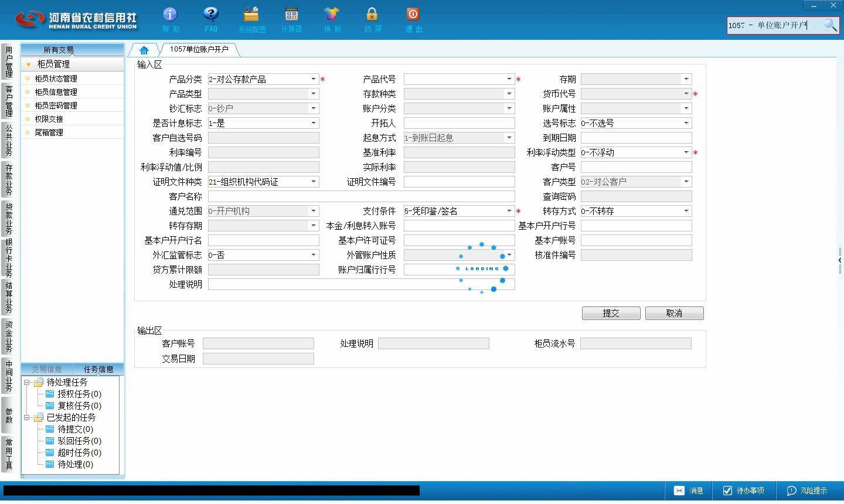Image resolution: width=844 pixels, height=504 pixels.
Task: Open the 证明文件种类 dropdown
Action: click(x=314, y=182)
